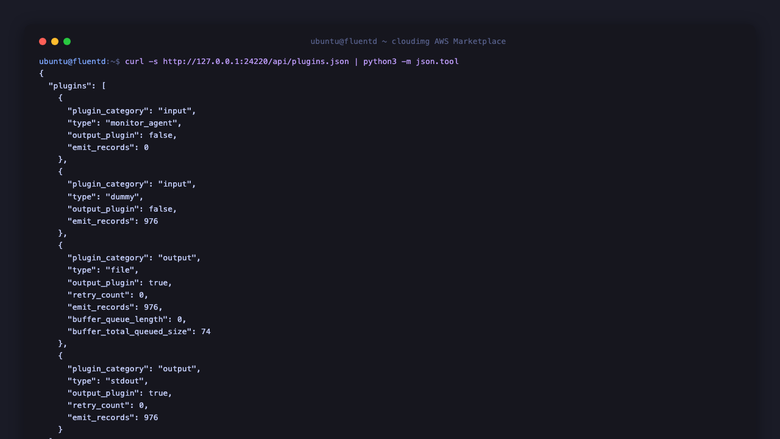The image size is (780, 439).
Task: Click the red close window dot
Action: pos(43,41)
